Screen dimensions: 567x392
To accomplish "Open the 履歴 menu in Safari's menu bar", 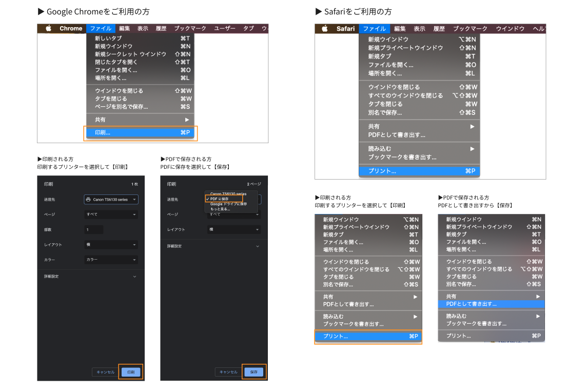I will pyautogui.click(x=439, y=29).
